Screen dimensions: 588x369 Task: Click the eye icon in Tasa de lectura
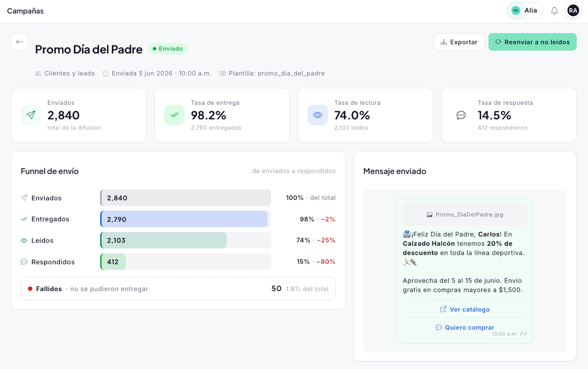(317, 115)
